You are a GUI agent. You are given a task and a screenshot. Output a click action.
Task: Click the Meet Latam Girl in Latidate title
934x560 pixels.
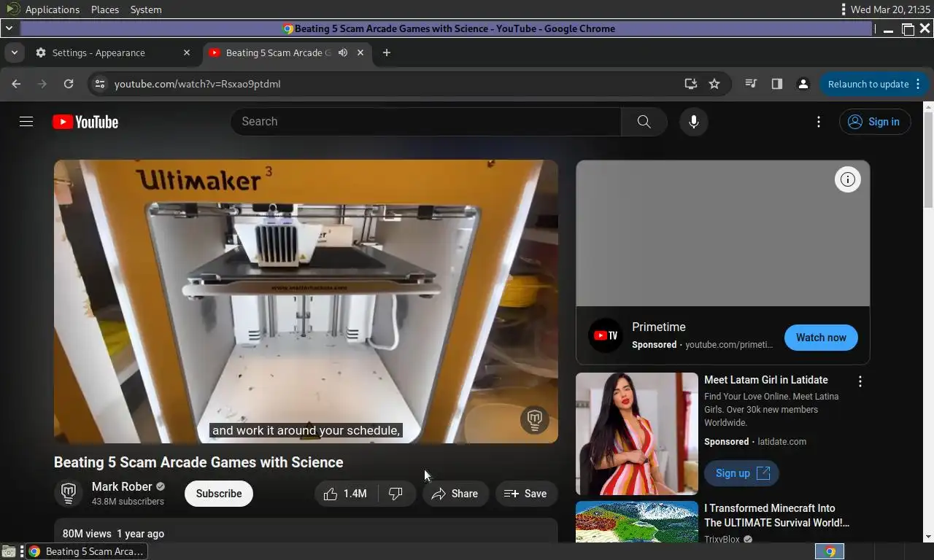click(766, 380)
